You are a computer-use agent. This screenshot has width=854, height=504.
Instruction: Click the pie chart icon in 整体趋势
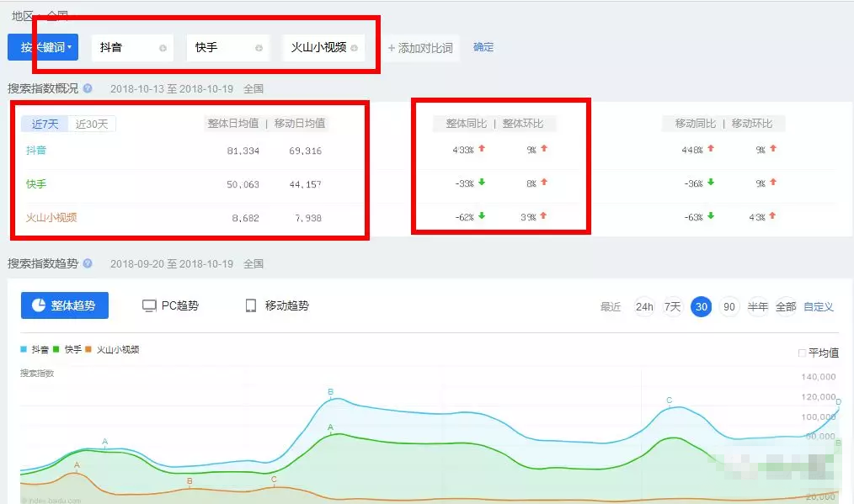point(39,305)
